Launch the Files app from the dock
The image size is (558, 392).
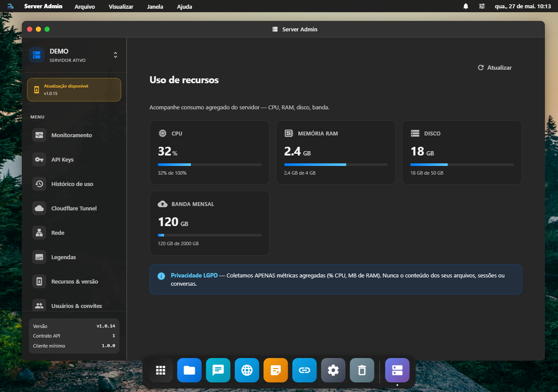(189, 370)
